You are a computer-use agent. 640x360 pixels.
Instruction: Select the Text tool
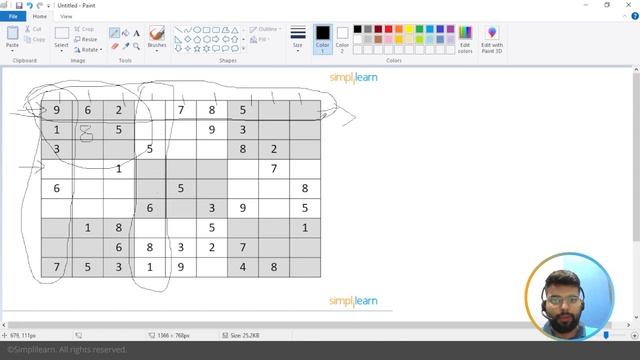tap(137, 33)
